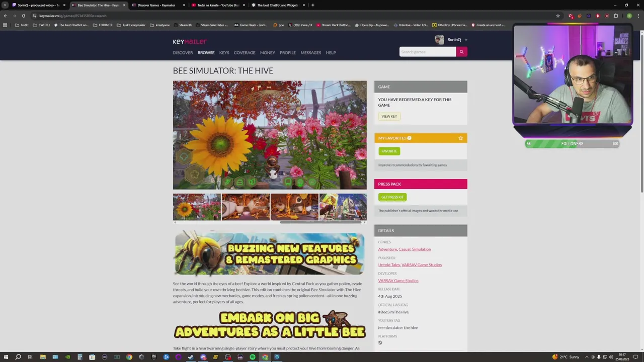Screen dimensions: 644x362
Task: Open the FORTNITE bookmarks folder
Action: click(103, 25)
